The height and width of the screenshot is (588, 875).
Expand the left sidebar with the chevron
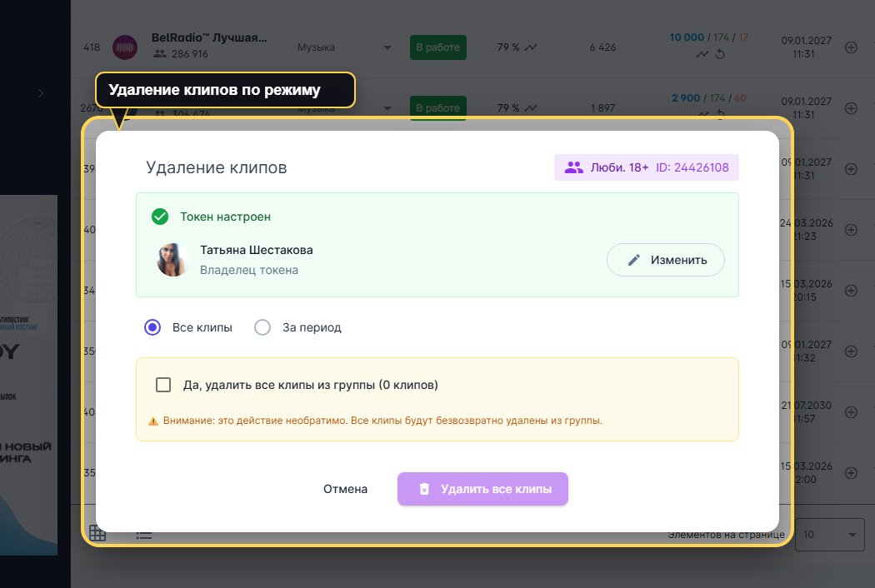click(40, 94)
